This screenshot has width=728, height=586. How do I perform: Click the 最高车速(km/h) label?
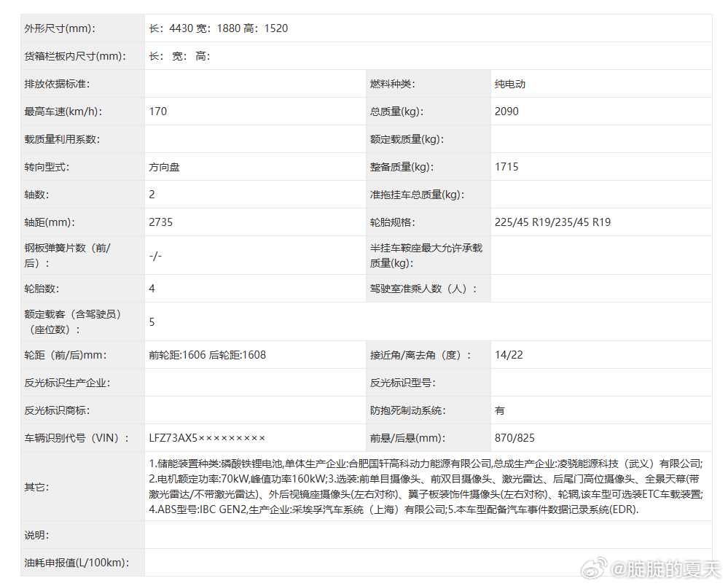(x=63, y=112)
